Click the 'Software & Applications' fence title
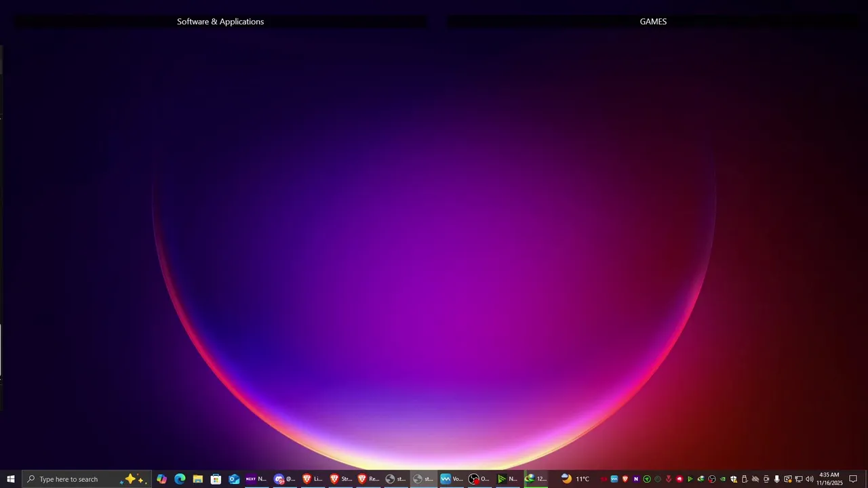This screenshot has height=488, width=868. (x=220, y=22)
